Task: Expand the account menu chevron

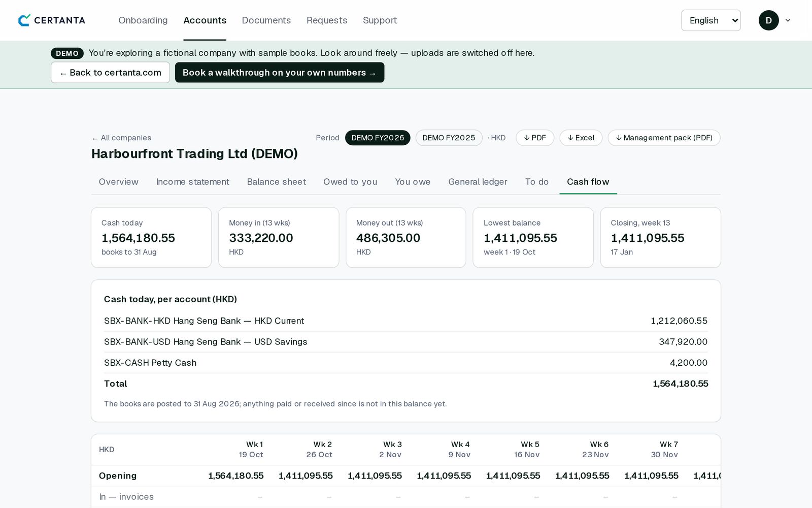Action: [788, 20]
